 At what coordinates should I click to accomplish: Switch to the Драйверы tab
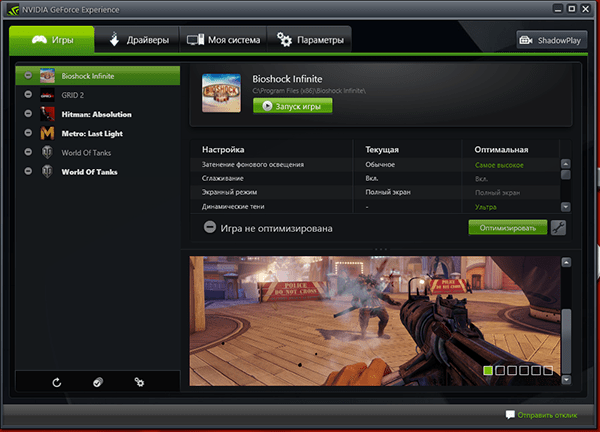coord(137,40)
